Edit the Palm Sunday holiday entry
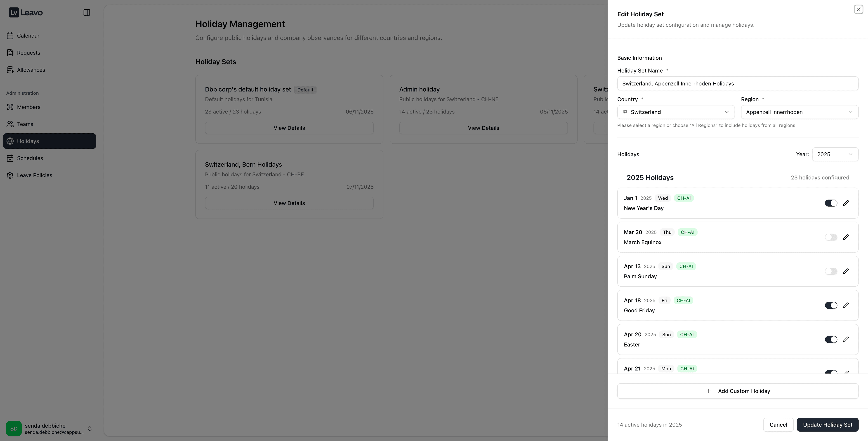The image size is (868, 441). 846,271
